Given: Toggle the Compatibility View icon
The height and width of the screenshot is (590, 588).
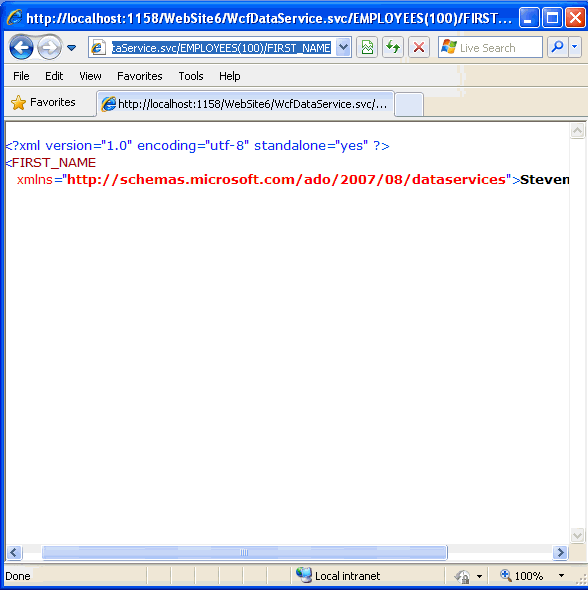Looking at the screenshot, I should click(x=367, y=47).
